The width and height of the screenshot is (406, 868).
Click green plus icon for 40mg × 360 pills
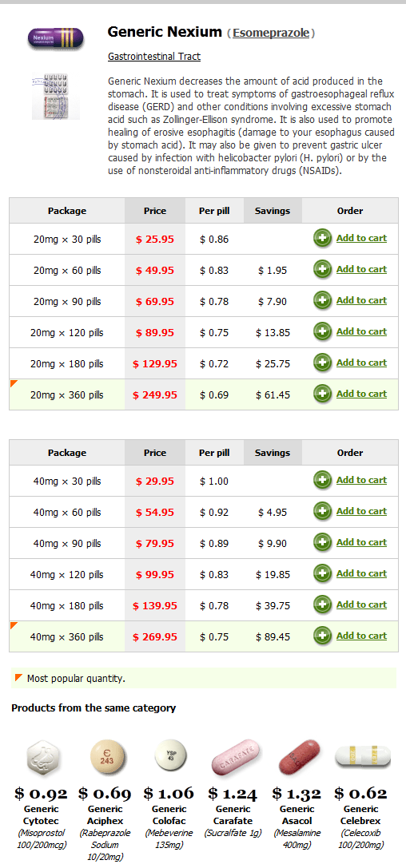point(322,636)
